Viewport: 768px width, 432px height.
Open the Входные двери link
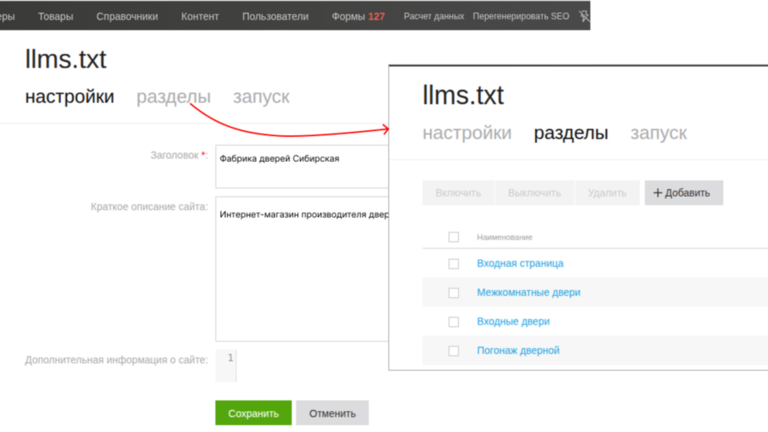(513, 321)
